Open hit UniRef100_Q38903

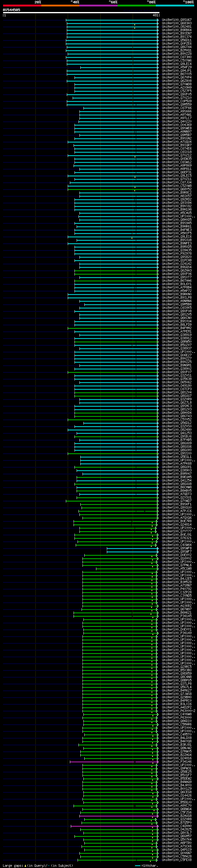177,471
